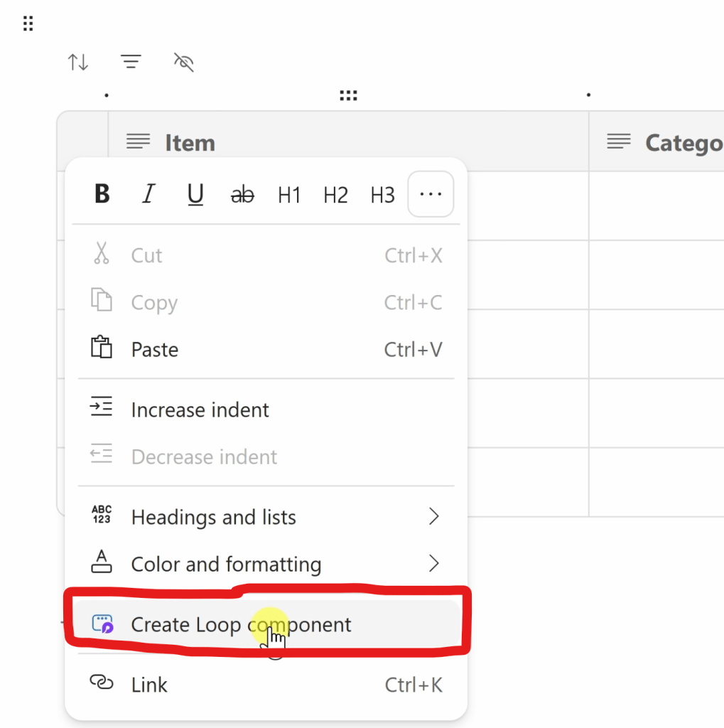Apply Heading 2 style
Viewport: 724px width, 728px height.
point(335,194)
